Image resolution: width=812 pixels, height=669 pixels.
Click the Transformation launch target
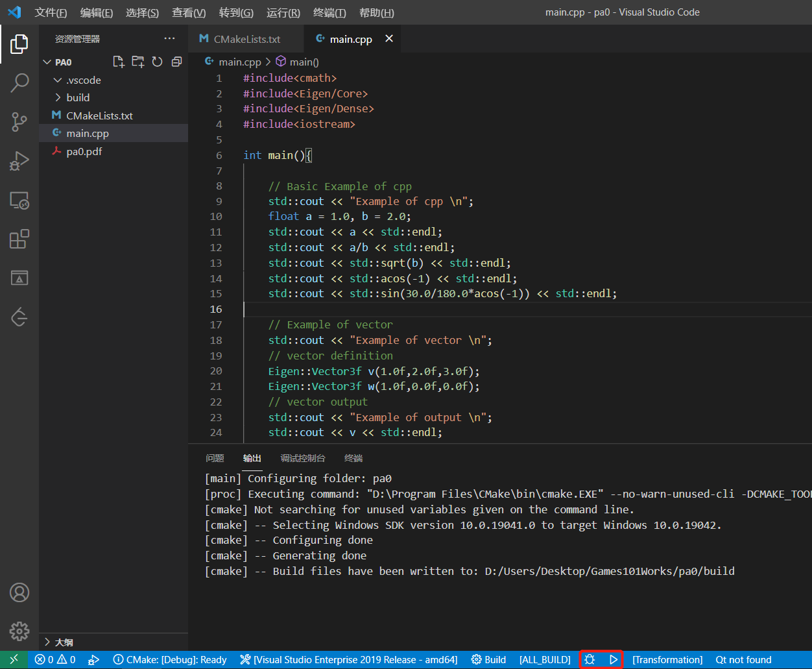tap(667, 660)
